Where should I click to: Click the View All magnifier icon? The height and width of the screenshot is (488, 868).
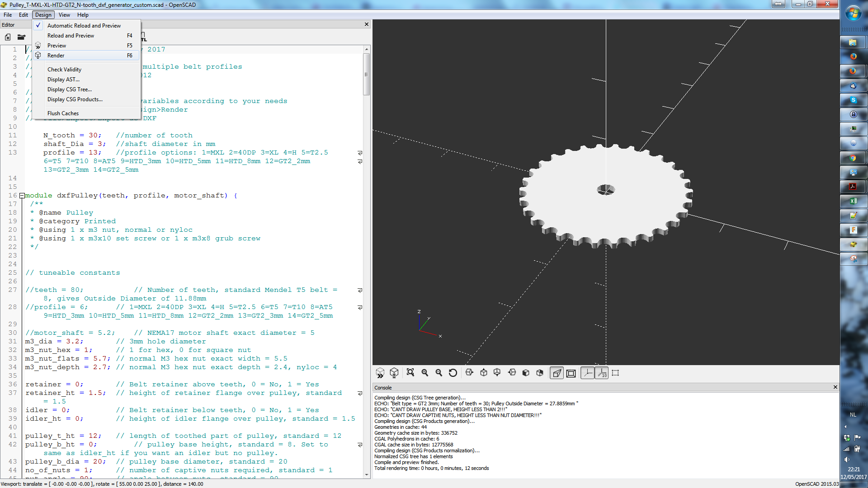coord(410,373)
